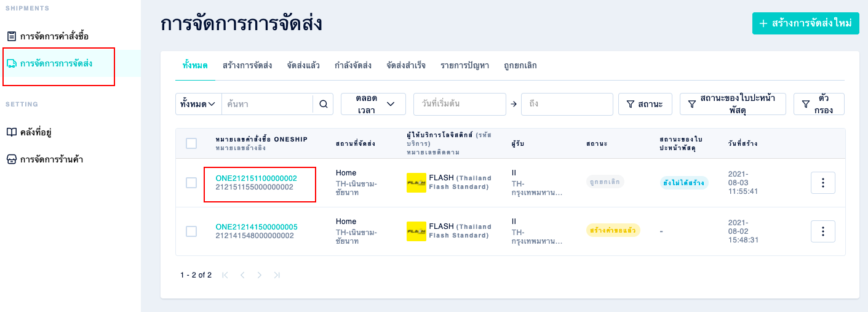Click the ถึง end date field
The height and width of the screenshot is (312, 868).
[x=567, y=104]
